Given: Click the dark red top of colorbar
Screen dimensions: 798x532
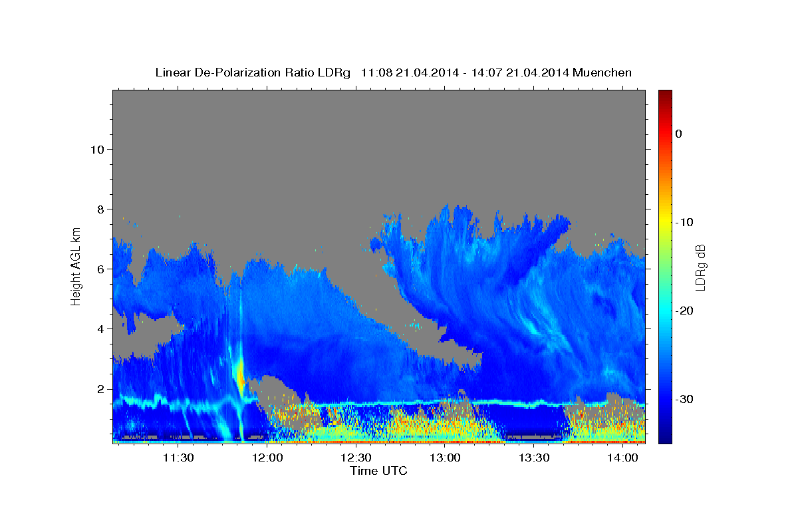Looking at the screenshot, I should coord(665,95).
